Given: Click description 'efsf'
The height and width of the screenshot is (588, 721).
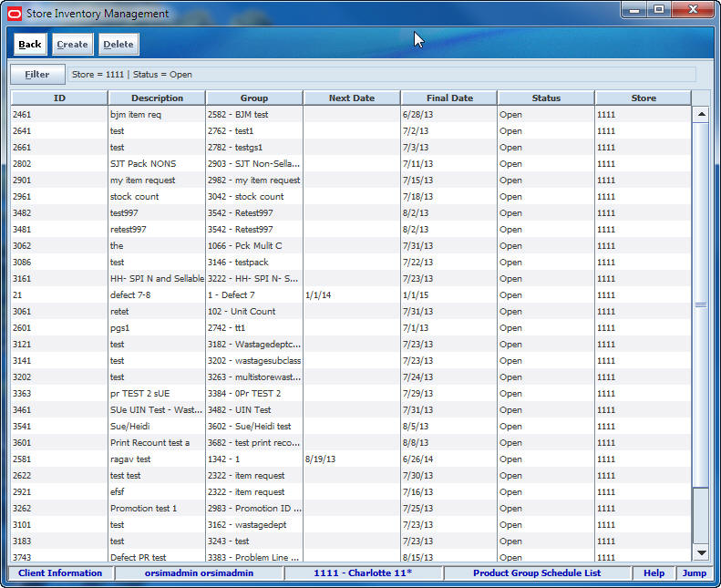Looking at the screenshot, I should point(118,492).
